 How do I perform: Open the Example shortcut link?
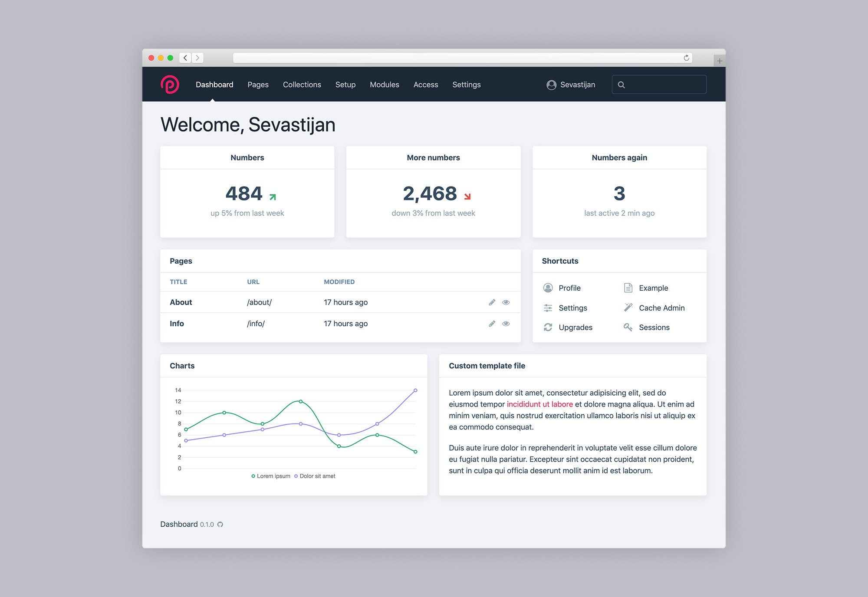click(653, 288)
